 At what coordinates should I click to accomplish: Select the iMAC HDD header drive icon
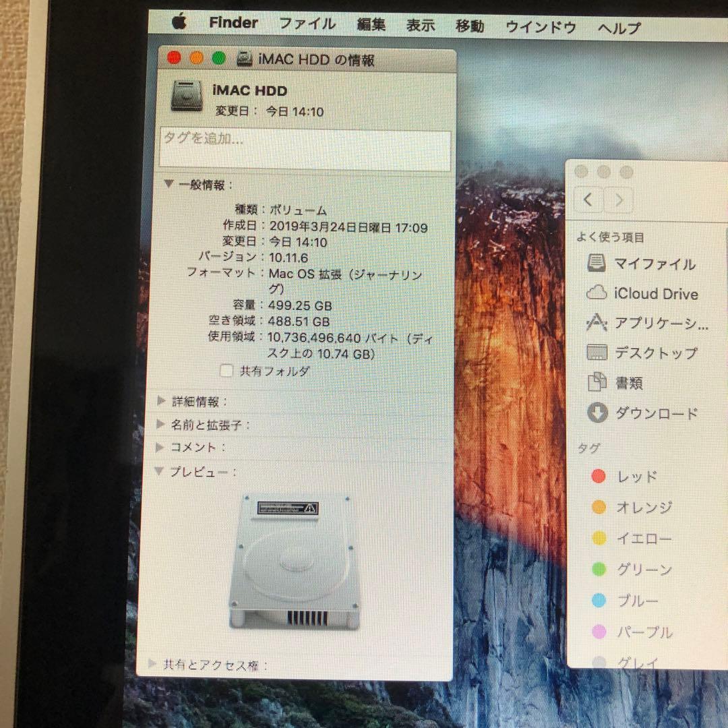[x=187, y=96]
